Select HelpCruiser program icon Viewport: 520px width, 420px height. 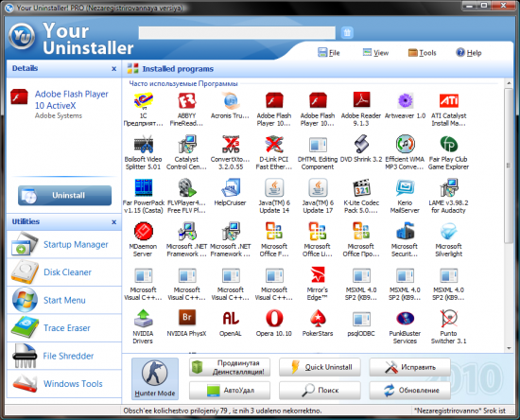230,188
